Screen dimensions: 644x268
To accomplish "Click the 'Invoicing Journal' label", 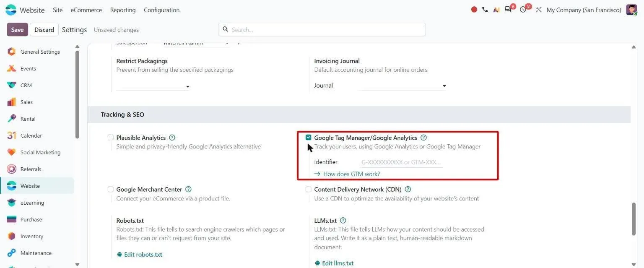I will (x=337, y=61).
